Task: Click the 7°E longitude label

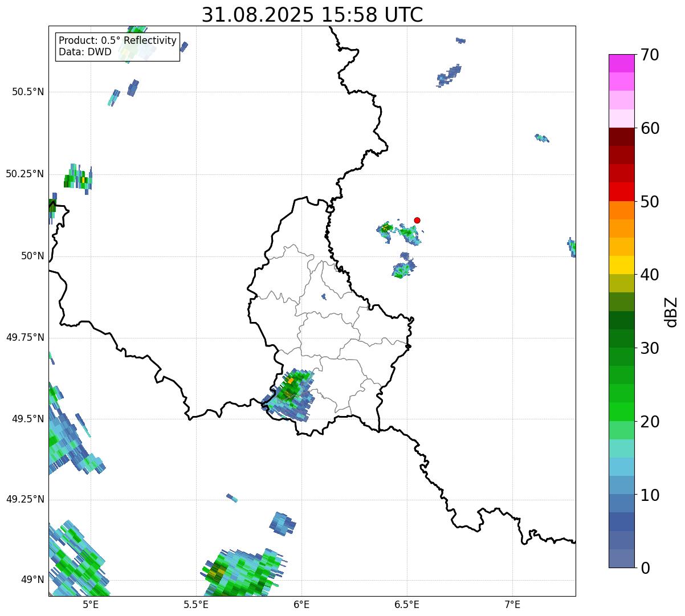Action: 512,605
